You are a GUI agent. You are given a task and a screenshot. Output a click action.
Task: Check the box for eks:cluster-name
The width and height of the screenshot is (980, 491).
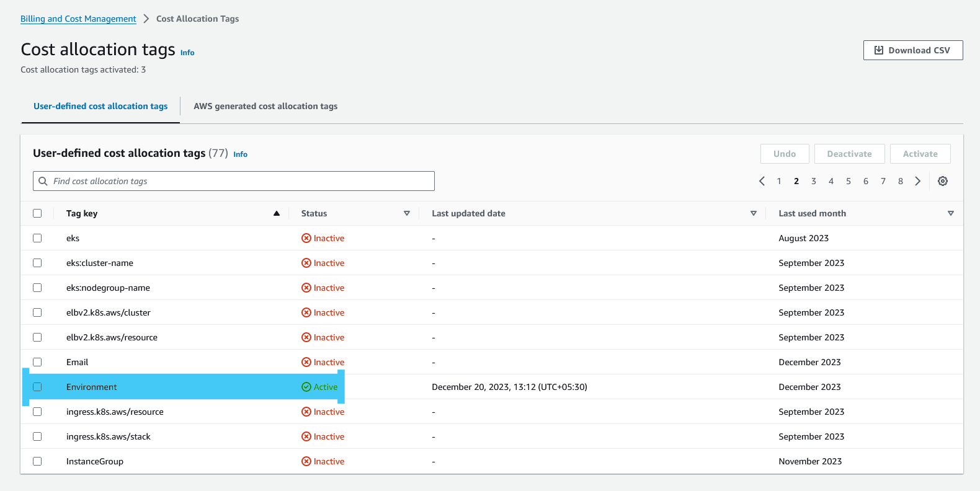pyautogui.click(x=37, y=263)
